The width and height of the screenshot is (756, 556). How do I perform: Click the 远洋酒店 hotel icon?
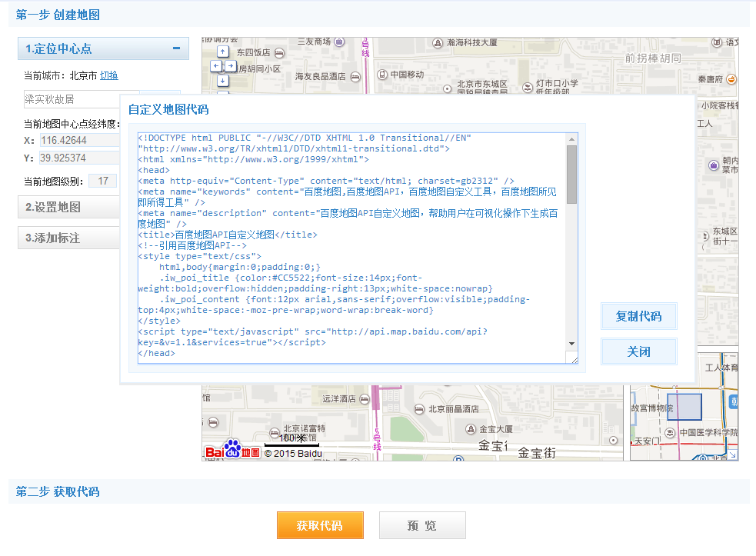(365, 399)
